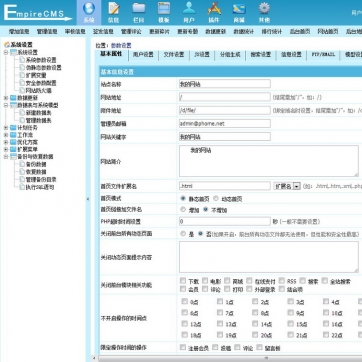
Task: Click the horizontal scrollbar at bottom
Action: coord(230,359)
